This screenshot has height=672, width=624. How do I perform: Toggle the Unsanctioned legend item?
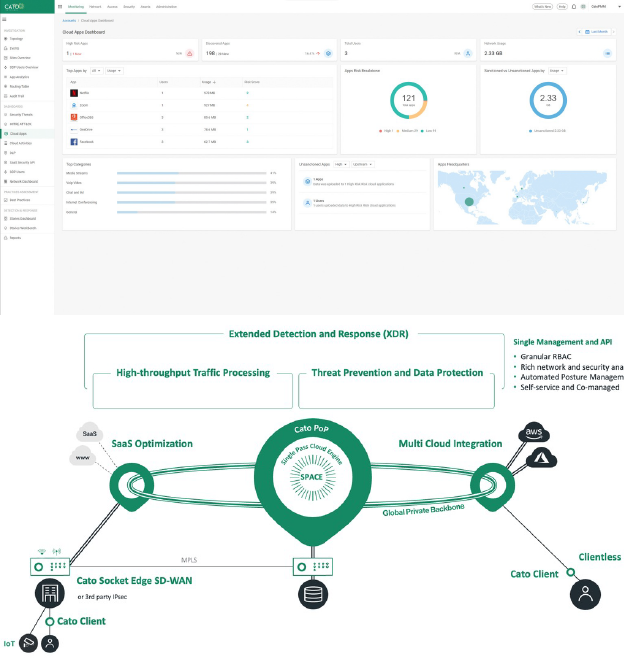pos(548,131)
